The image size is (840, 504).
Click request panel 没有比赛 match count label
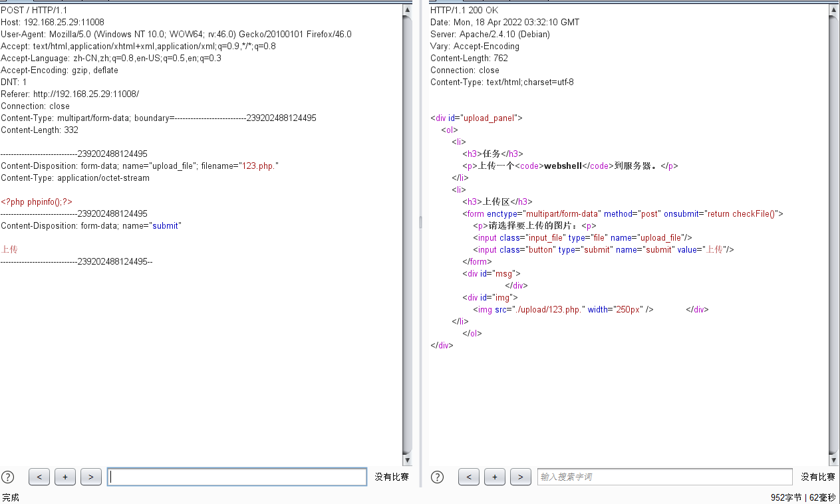[392, 477]
